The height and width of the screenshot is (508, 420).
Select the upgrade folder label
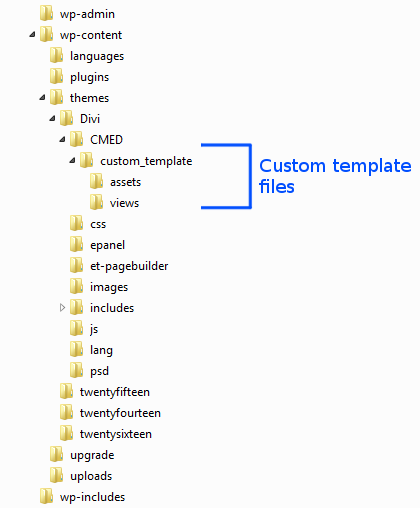[92, 455]
